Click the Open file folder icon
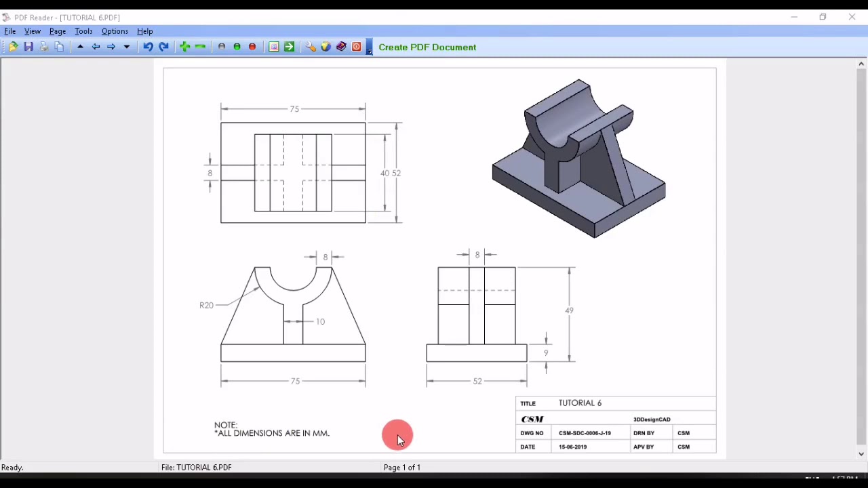Image resolution: width=868 pixels, height=488 pixels. [x=13, y=47]
